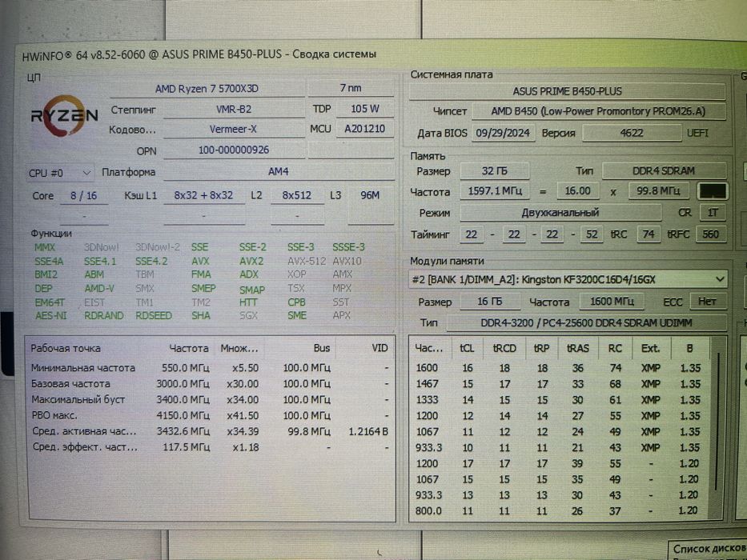This screenshot has width=747, height=560.
Task: Select the module frequency 1600 МГц field
Action: tap(612, 302)
